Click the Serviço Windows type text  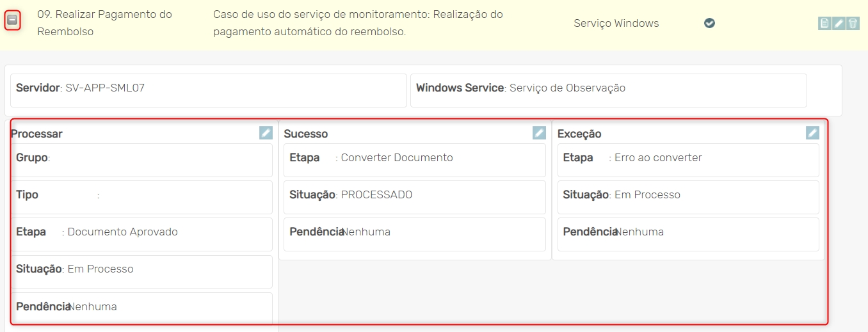pos(616,24)
